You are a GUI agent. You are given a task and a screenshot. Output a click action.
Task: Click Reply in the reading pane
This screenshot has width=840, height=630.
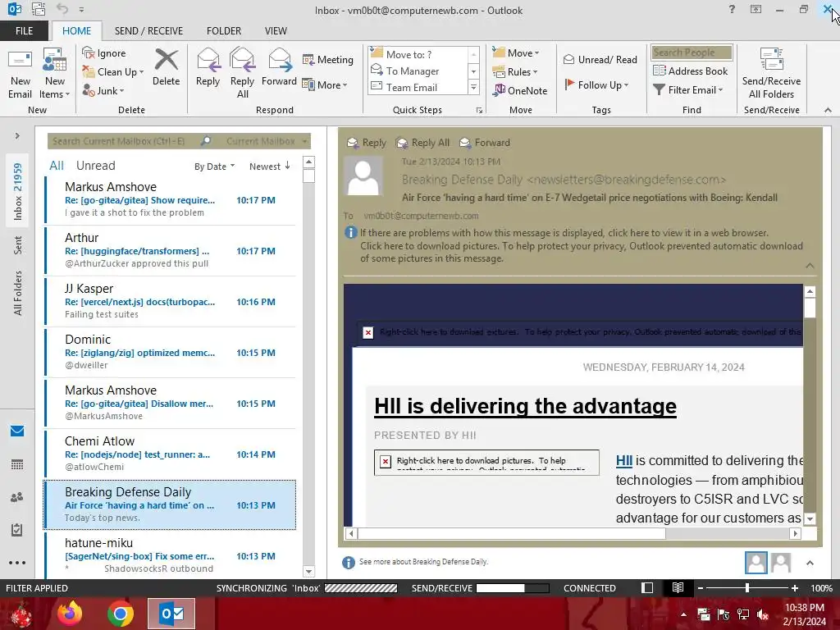(x=367, y=143)
